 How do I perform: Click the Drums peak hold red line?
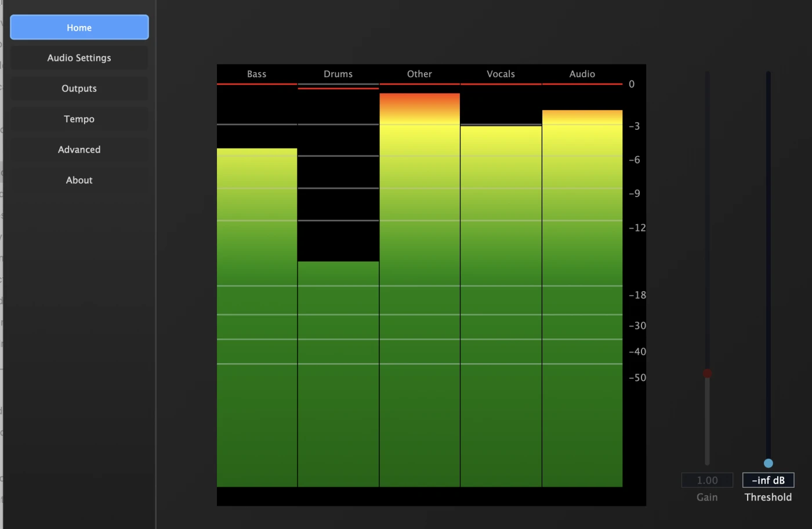click(x=338, y=88)
